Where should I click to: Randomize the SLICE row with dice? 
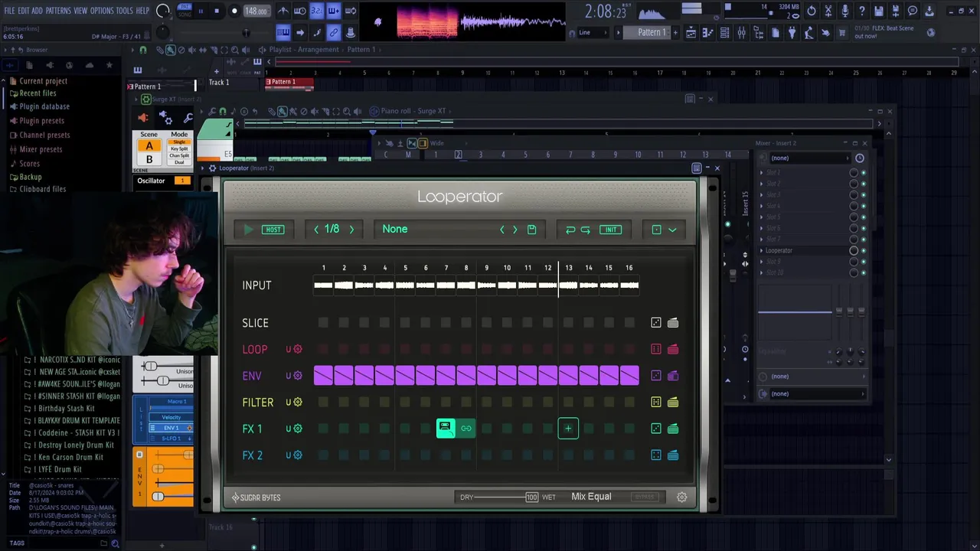(656, 323)
